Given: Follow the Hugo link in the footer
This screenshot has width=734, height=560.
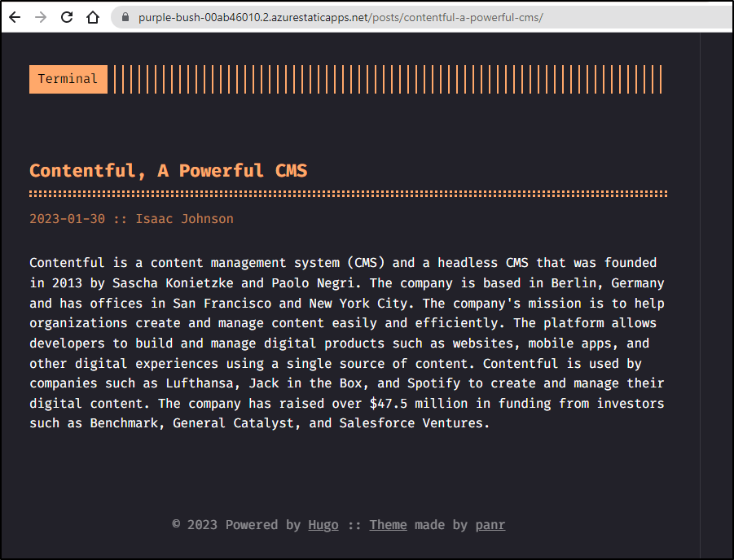Looking at the screenshot, I should coord(323,525).
